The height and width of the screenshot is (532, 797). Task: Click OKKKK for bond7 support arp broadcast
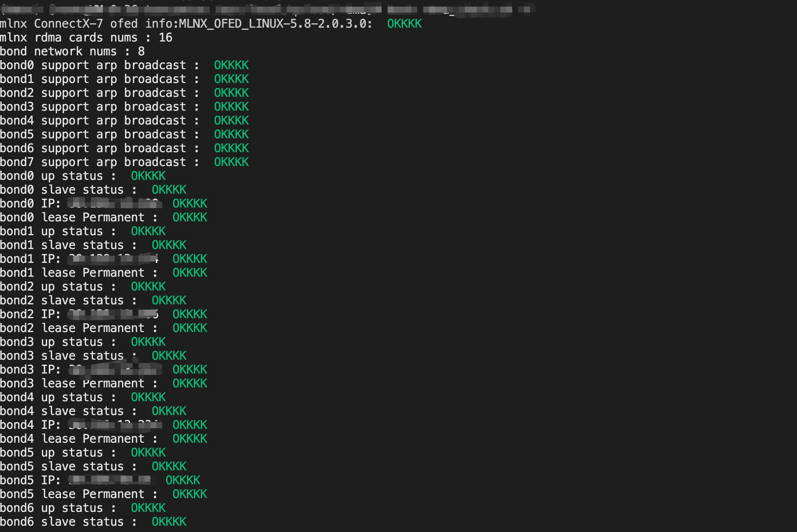pos(231,162)
